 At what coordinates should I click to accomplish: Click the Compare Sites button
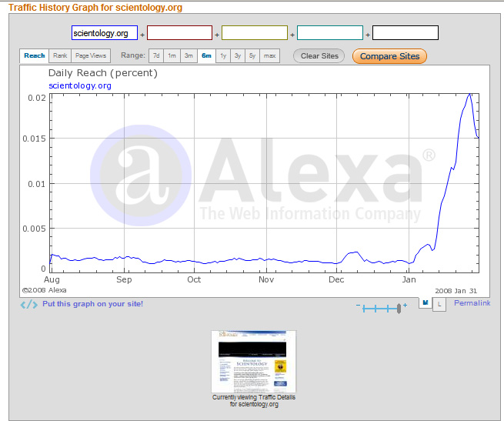pyautogui.click(x=389, y=56)
